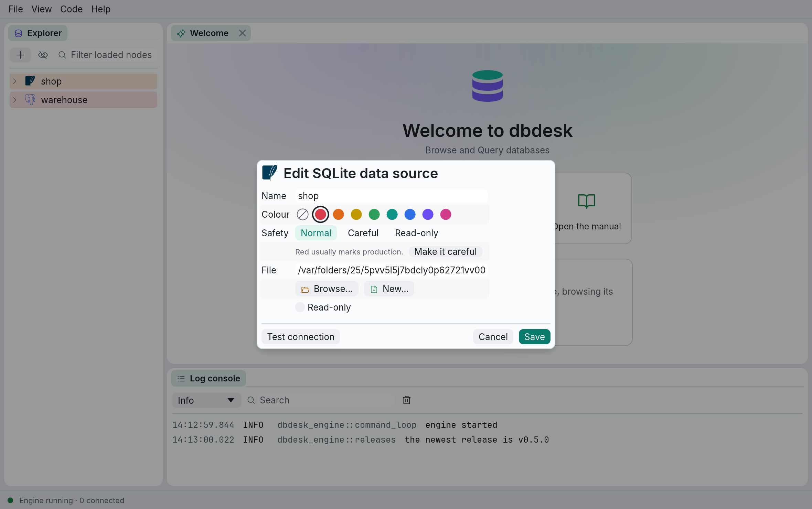Click the PostgreSQL elephant icon beside warehouse
The image size is (812, 509).
tap(30, 100)
